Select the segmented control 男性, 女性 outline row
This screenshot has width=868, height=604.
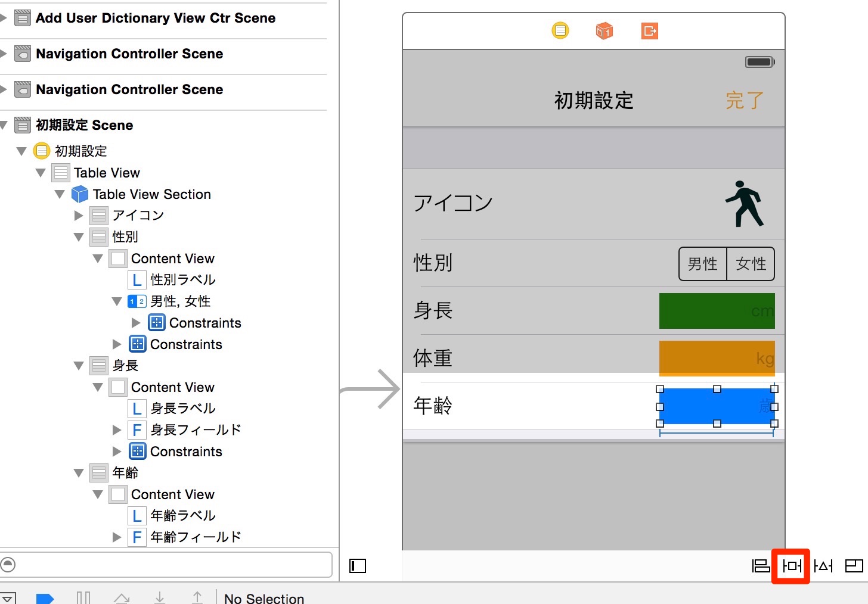[x=170, y=301]
